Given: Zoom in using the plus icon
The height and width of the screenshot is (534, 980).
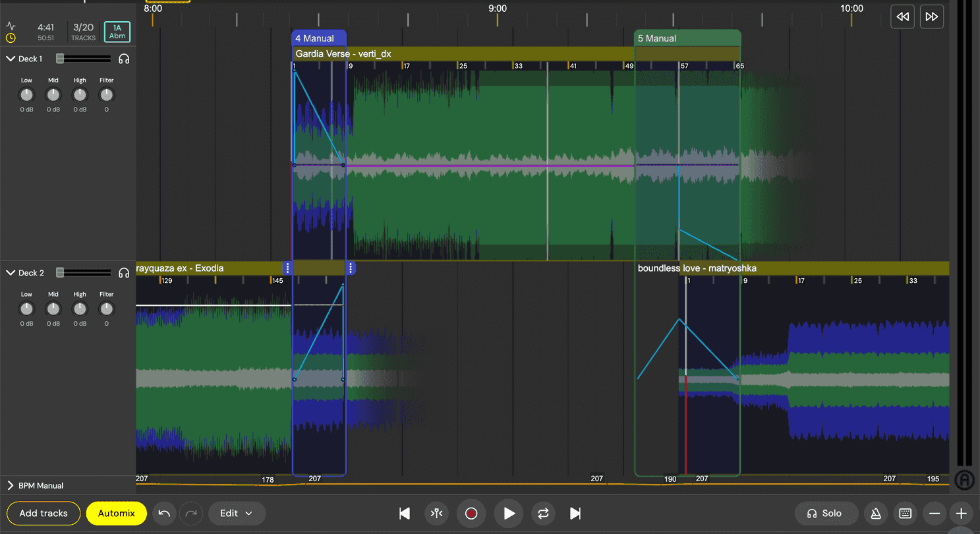Looking at the screenshot, I should (x=962, y=514).
